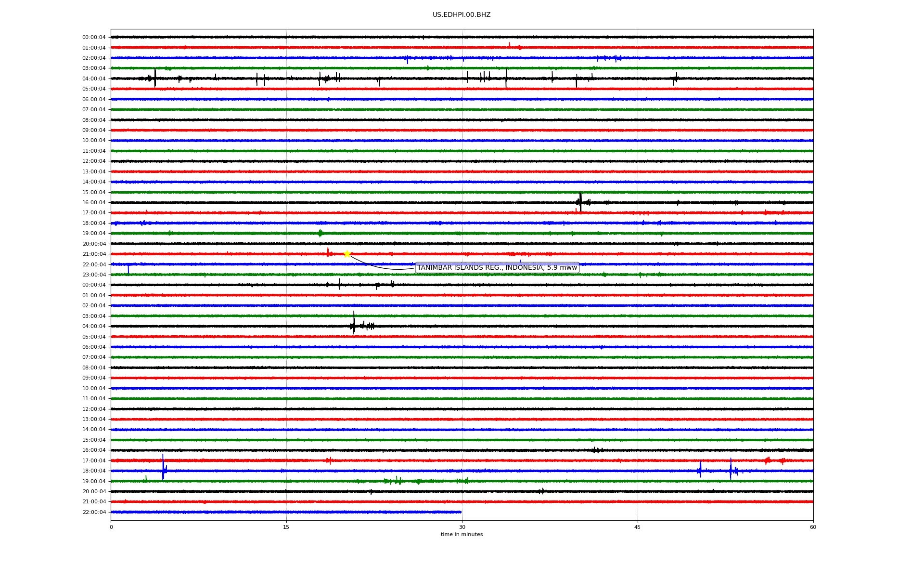Click the blue spike at the start of the 22:00:04 trace

[x=128, y=269]
